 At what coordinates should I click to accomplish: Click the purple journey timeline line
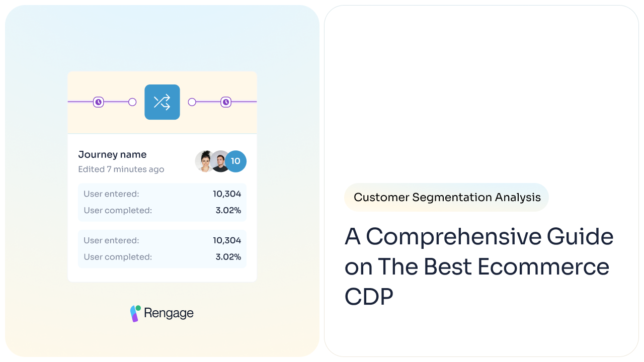click(115, 102)
